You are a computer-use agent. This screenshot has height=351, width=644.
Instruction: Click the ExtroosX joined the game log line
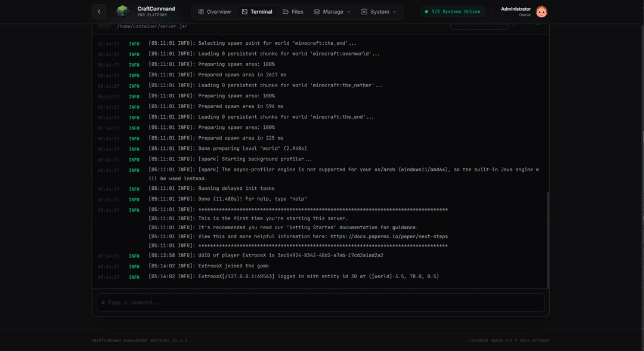point(233,266)
